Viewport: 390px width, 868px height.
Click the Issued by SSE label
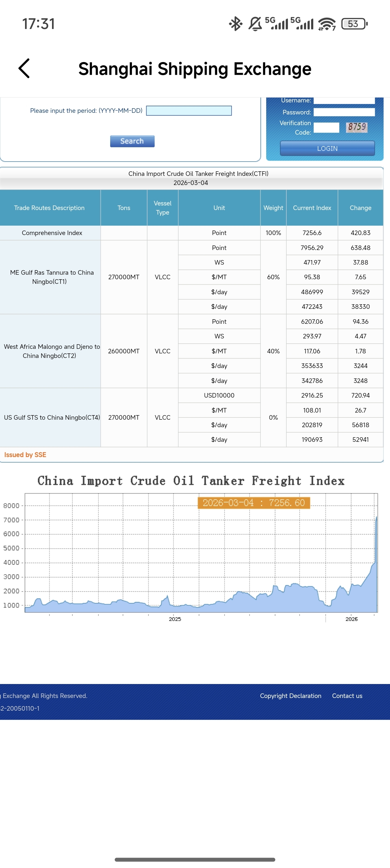tap(25, 455)
